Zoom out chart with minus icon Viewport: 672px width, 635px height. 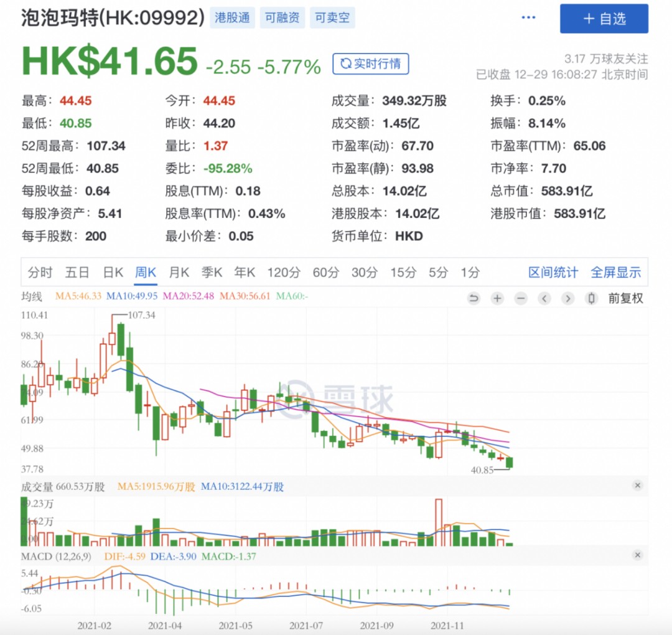coord(521,298)
